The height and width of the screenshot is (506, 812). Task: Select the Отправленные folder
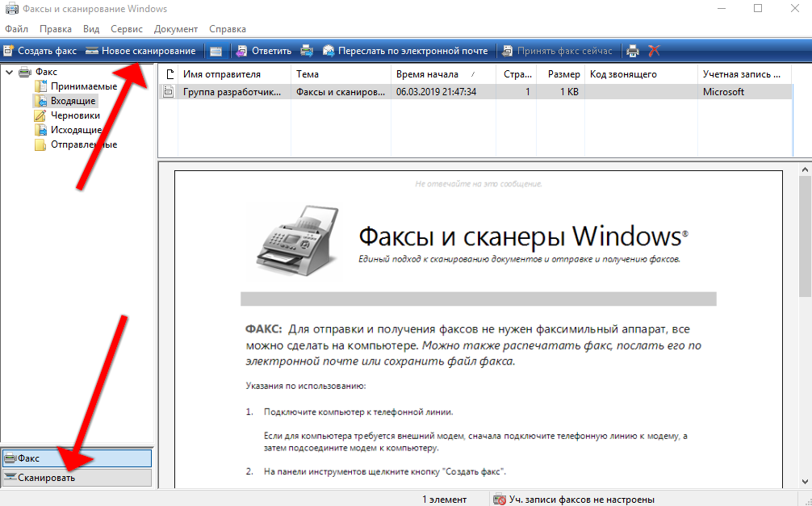click(x=84, y=144)
